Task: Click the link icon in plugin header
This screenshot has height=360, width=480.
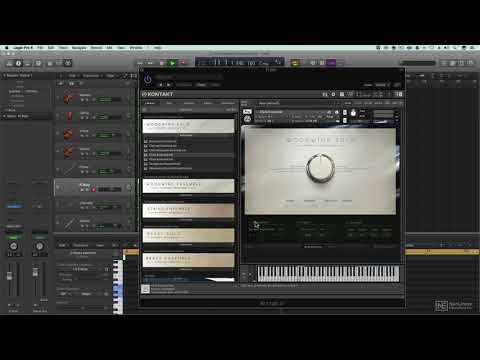Action: coord(396,85)
